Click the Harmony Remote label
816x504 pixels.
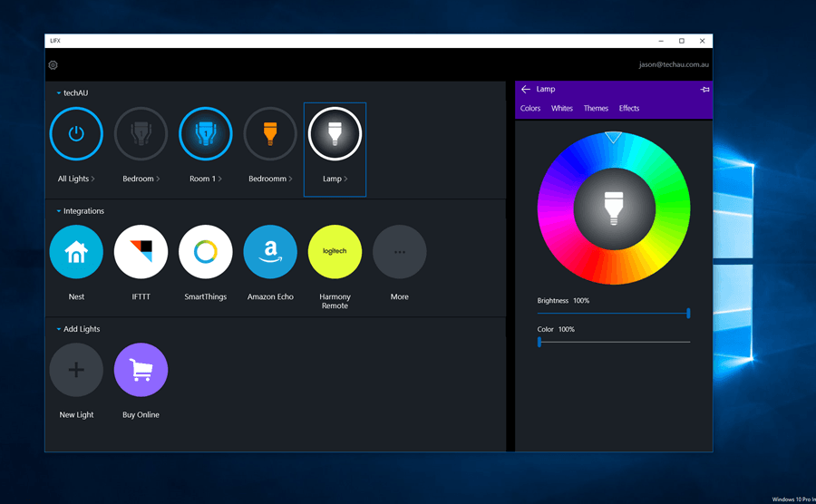(335, 301)
